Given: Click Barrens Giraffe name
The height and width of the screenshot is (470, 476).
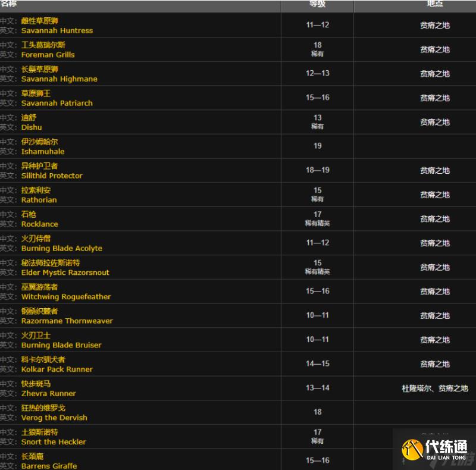Looking at the screenshot, I should pyautogui.click(x=49, y=466).
